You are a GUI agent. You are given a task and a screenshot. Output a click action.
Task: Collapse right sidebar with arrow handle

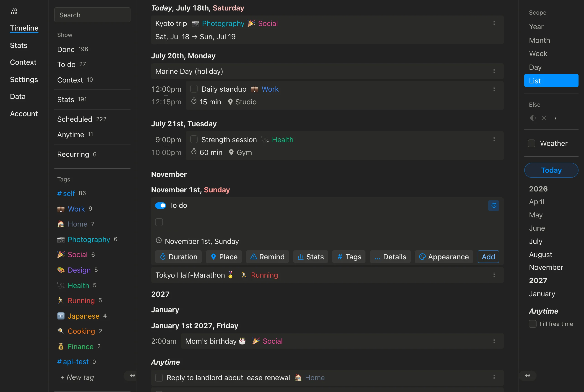[528, 376]
